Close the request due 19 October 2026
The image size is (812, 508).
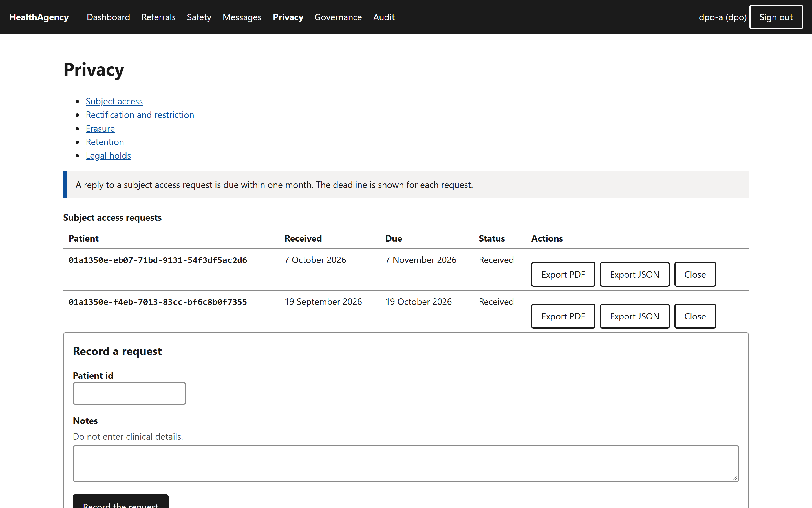coord(695,316)
